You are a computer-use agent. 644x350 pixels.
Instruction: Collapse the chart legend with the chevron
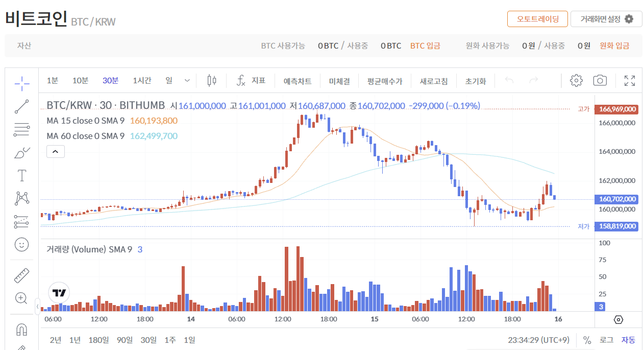(x=55, y=151)
